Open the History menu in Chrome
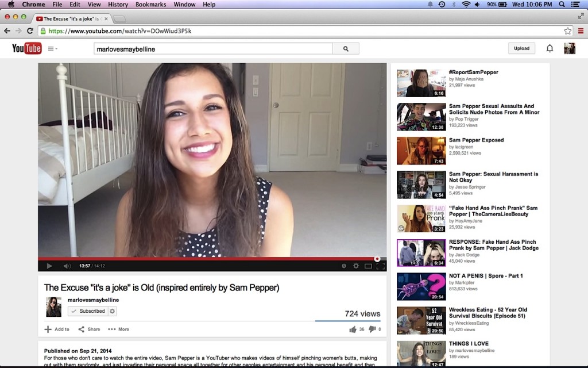Screen dimensions: 588x368 118,5
